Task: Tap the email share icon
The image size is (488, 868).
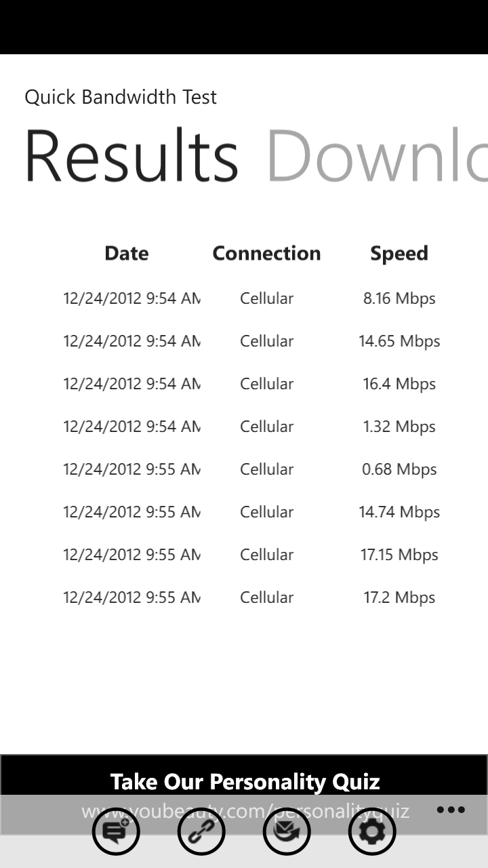Action: (287, 831)
